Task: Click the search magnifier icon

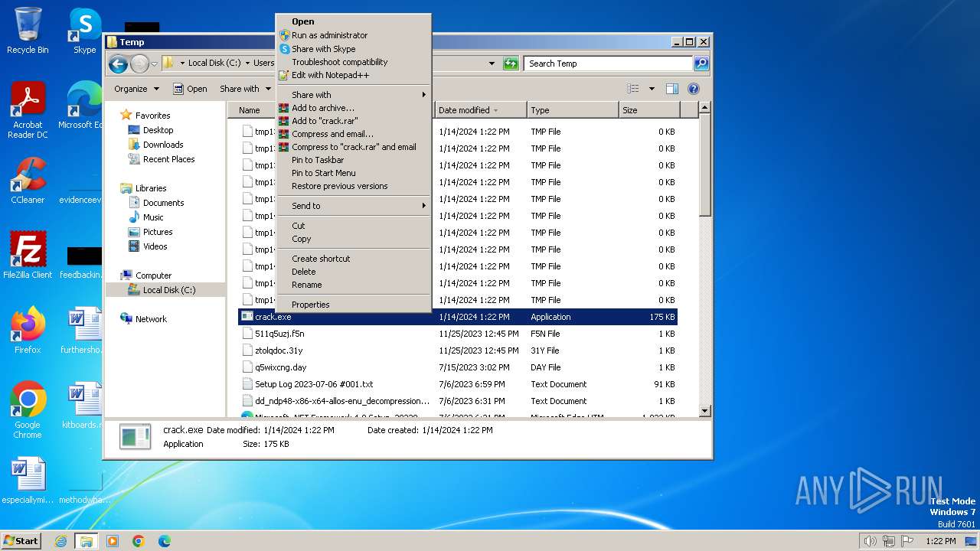Action: [x=701, y=64]
